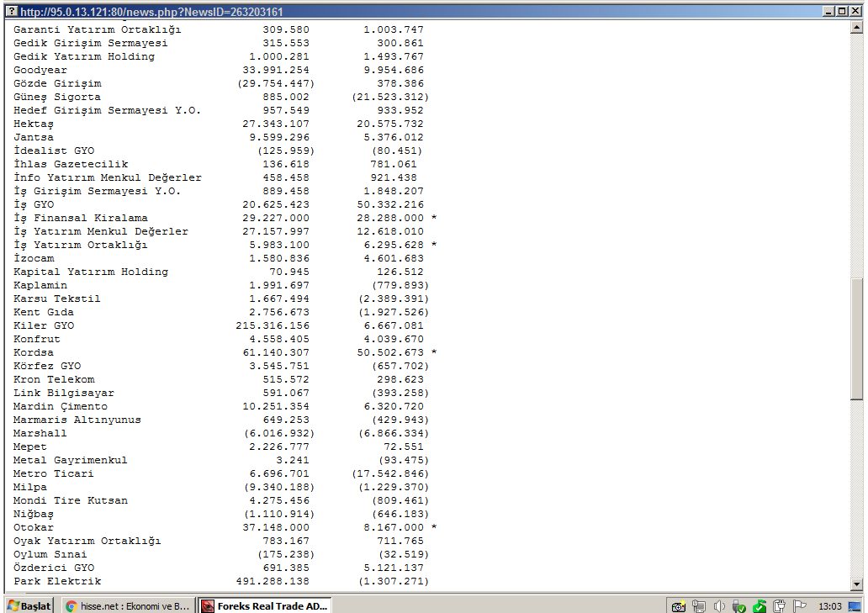Click Marshall value (6.866.334)
The width and height of the screenshot is (868, 613).
point(394,433)
